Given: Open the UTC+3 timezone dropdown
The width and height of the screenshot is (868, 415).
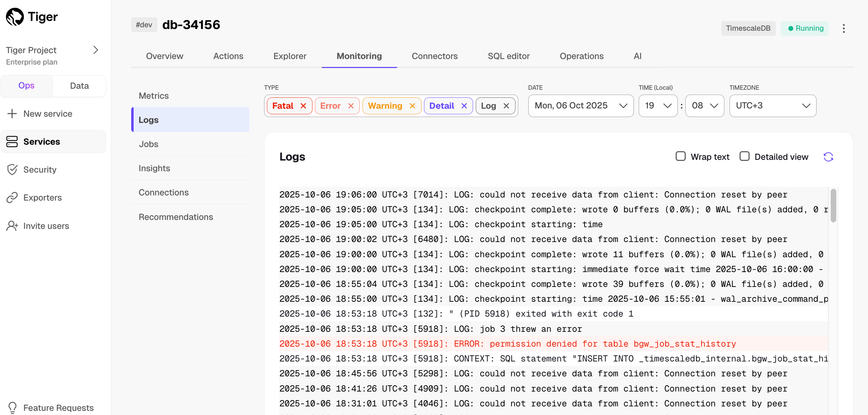Looking at the screenshot, I should click(772, 106).
